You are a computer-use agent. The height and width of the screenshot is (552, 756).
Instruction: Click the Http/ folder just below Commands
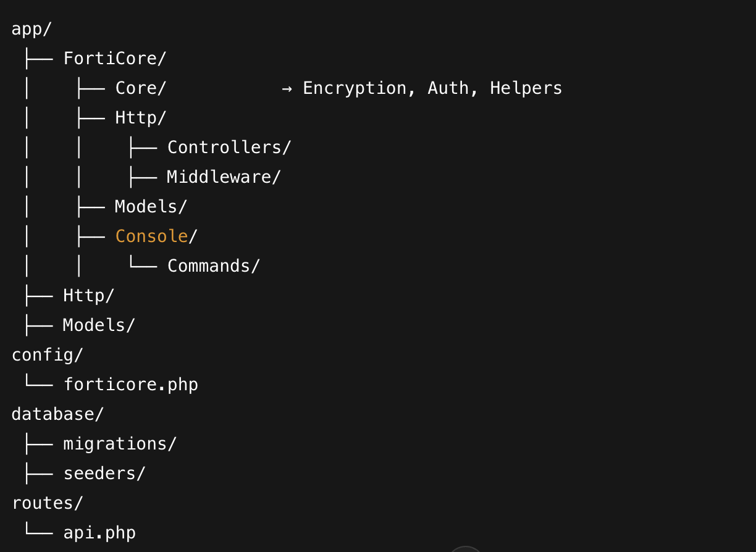(x=88, y=296)
